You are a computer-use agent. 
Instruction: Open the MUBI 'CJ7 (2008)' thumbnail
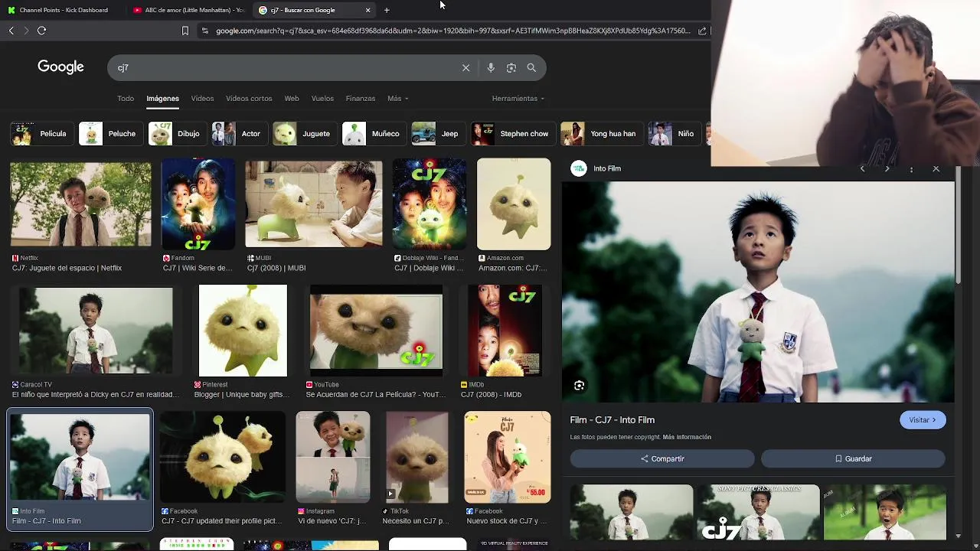coord(314,204)
